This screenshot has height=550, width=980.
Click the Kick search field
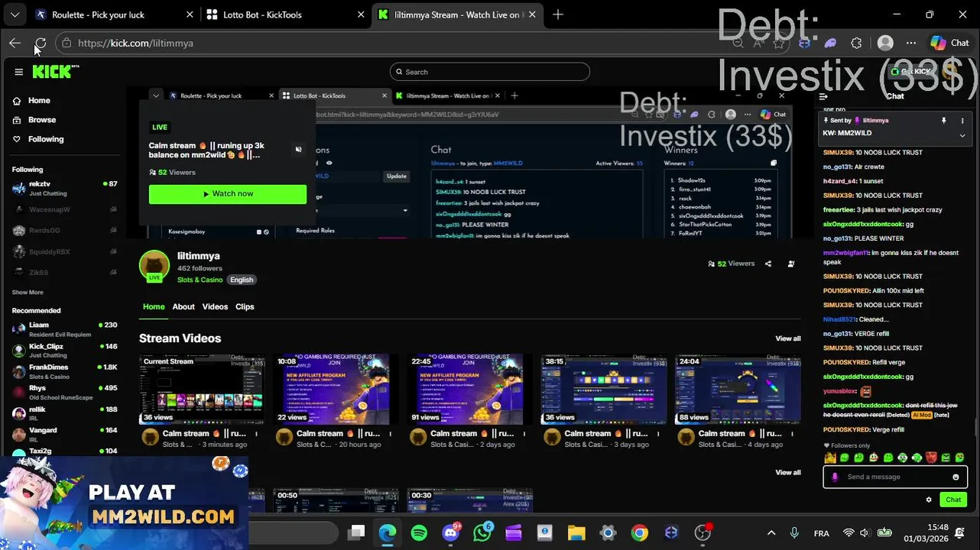[489, 72]
